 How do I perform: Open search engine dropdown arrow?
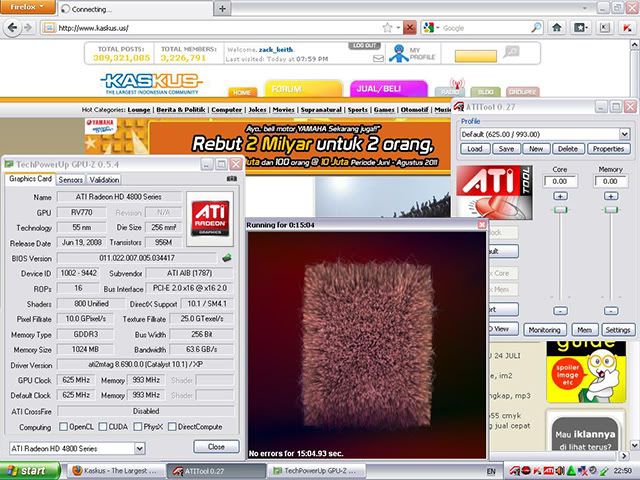coord(438,28)
